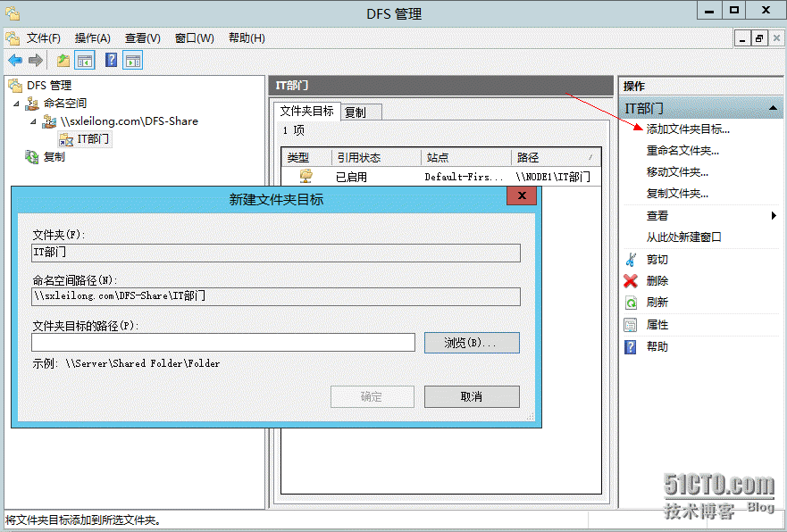
Task: Click the 命名空间 node icon in tree
Action: tap(32, 104)
